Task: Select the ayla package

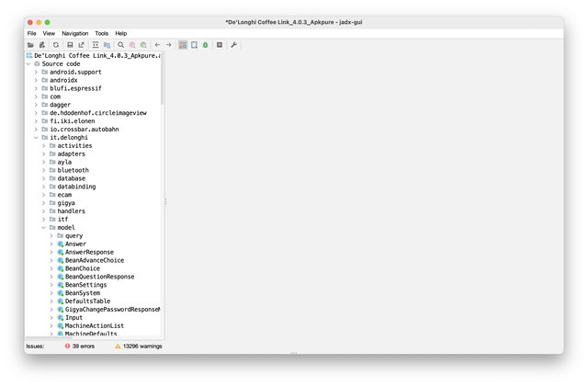Action: (64, 162)
